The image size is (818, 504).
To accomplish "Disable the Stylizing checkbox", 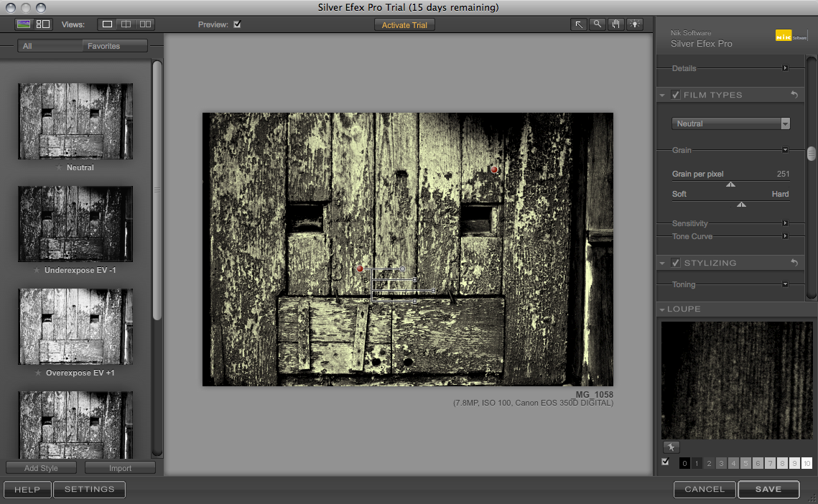I will [676, 263].
